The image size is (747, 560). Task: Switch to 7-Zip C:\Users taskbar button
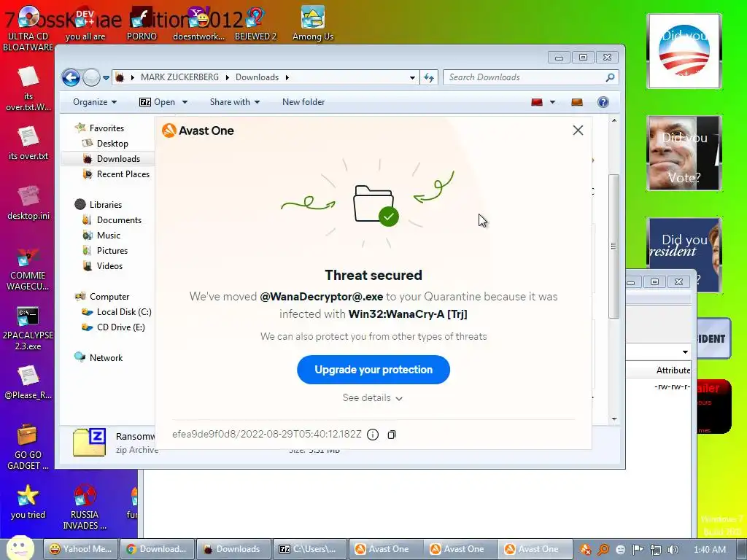tap(309, 549)
